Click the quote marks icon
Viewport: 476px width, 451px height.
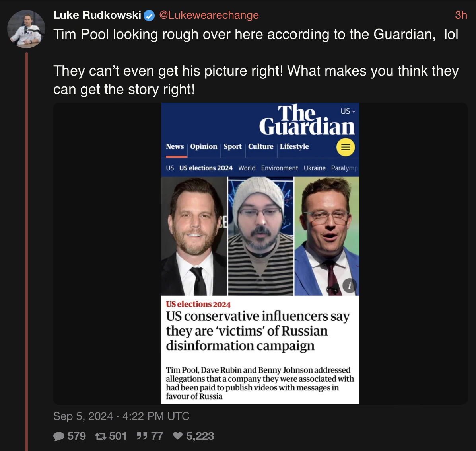point(142,436)
